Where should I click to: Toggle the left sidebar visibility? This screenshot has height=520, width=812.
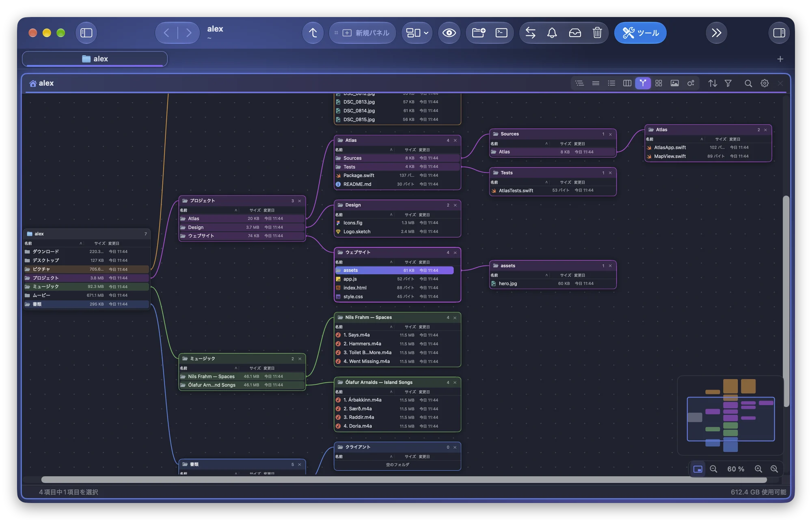pos(86,33)
